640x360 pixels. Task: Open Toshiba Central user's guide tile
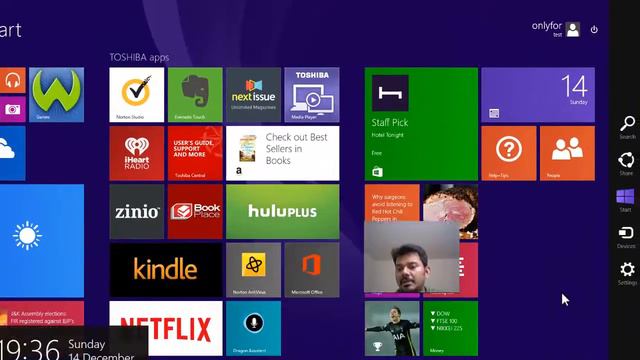coord(195,153)
